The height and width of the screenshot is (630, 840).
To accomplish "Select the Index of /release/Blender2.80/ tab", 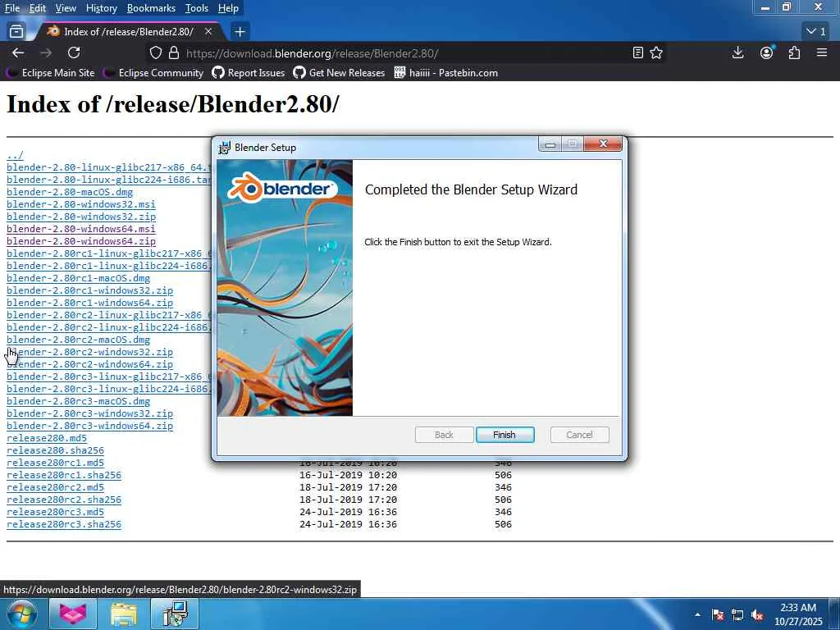I will tap(129, 32).
